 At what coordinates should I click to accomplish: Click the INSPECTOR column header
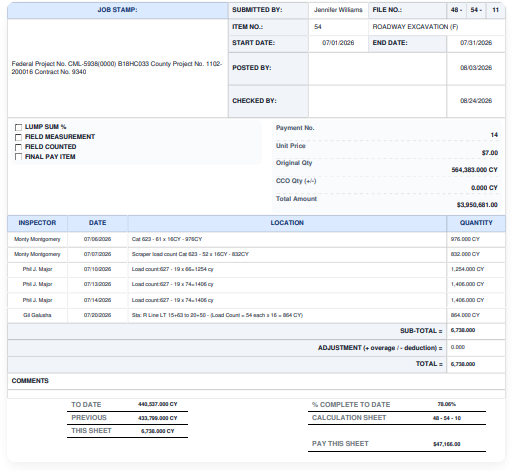tap(37, 223)
